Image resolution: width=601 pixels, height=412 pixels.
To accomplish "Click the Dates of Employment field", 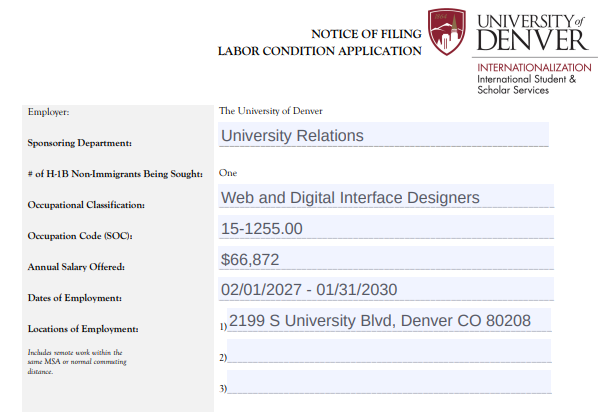I will tap(386, 289).
